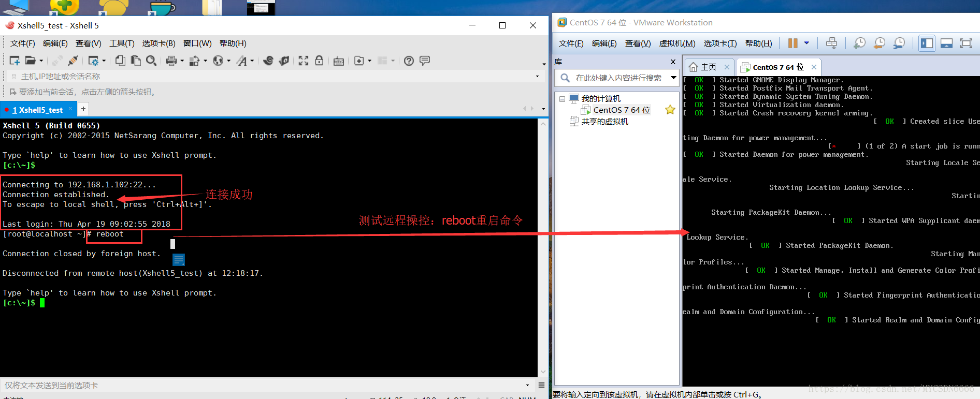The image size is (980, 399).
Task: Close the 主页 tab in VMware
Action: (727, 67)
